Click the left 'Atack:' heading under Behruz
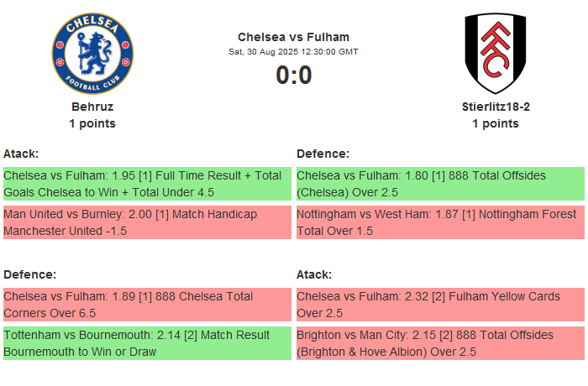This screenshot has height=386, width=588. coord(21,154)
